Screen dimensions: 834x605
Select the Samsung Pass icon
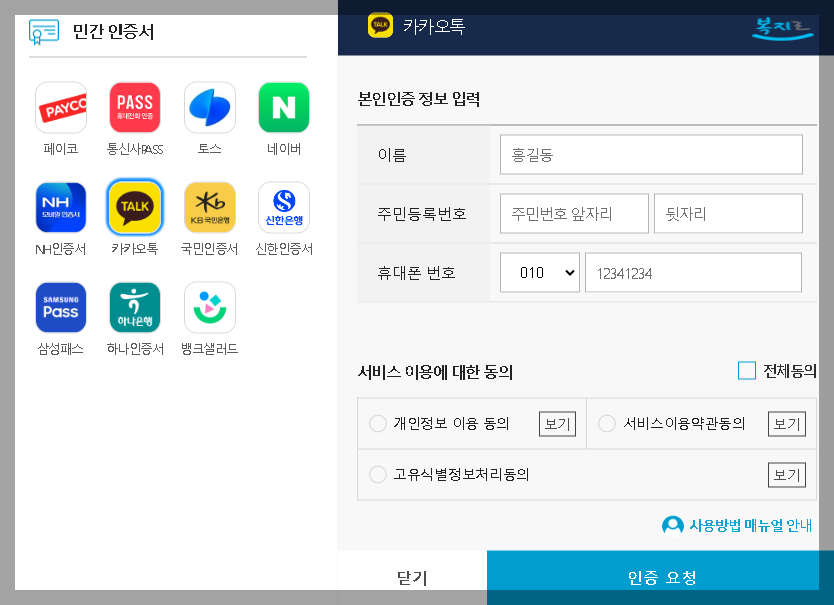coord(61,308)
